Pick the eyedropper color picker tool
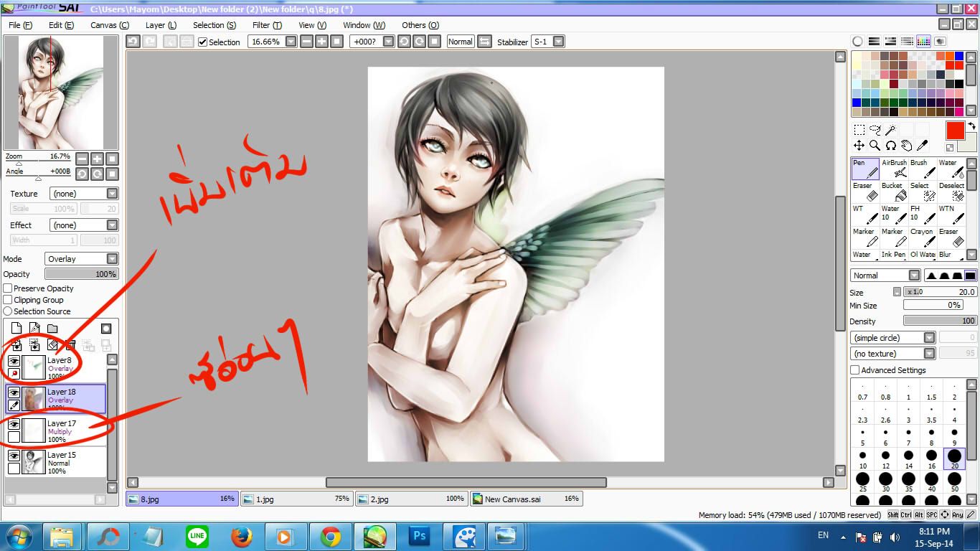Screen dimensions: 980x551 point(922,146)
